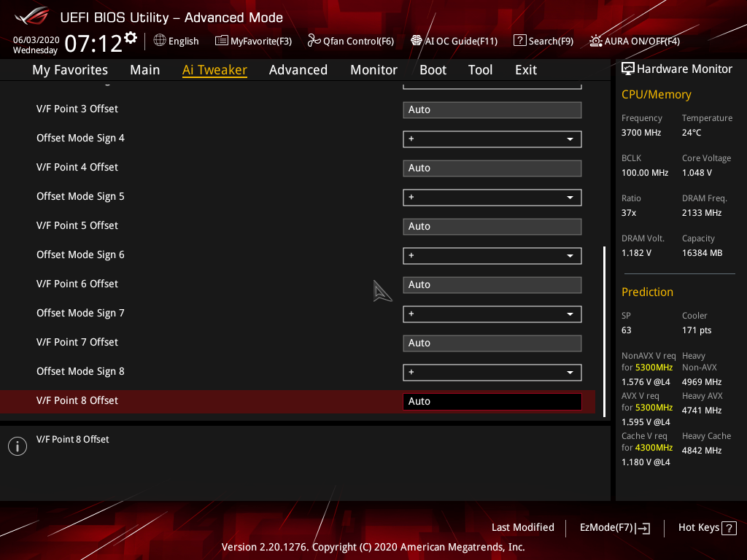Switch to EzMode(F7)
747x560 pixels.
(x=614, y=527)
